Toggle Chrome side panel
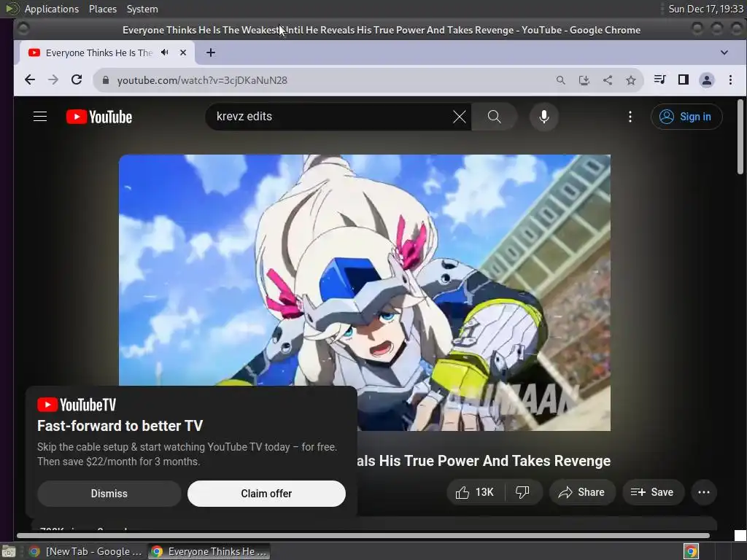The height and width of the screenshot is (560, 747). (683, 79)
